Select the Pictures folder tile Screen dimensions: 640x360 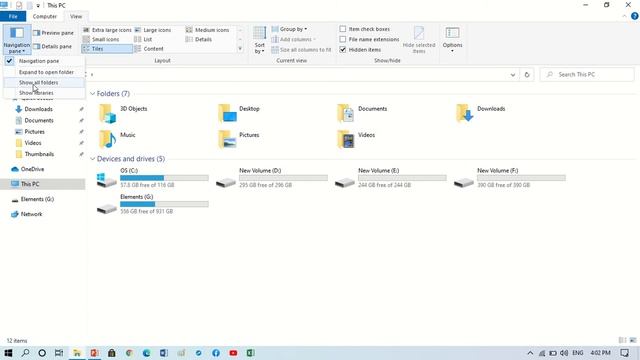[x=239, y=139]
